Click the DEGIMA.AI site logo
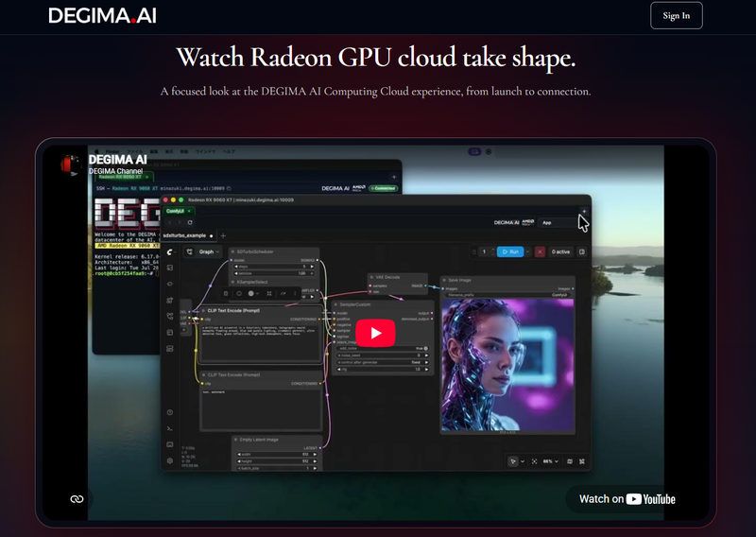 (102, 15)
